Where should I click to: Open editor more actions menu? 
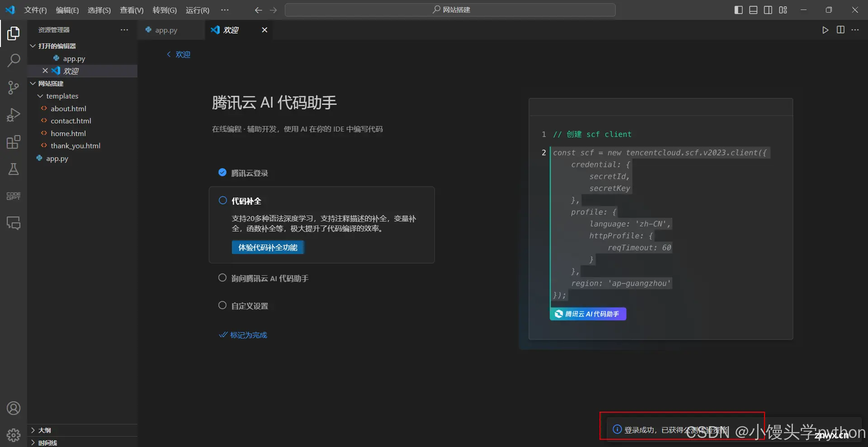[x=855, y=30]
